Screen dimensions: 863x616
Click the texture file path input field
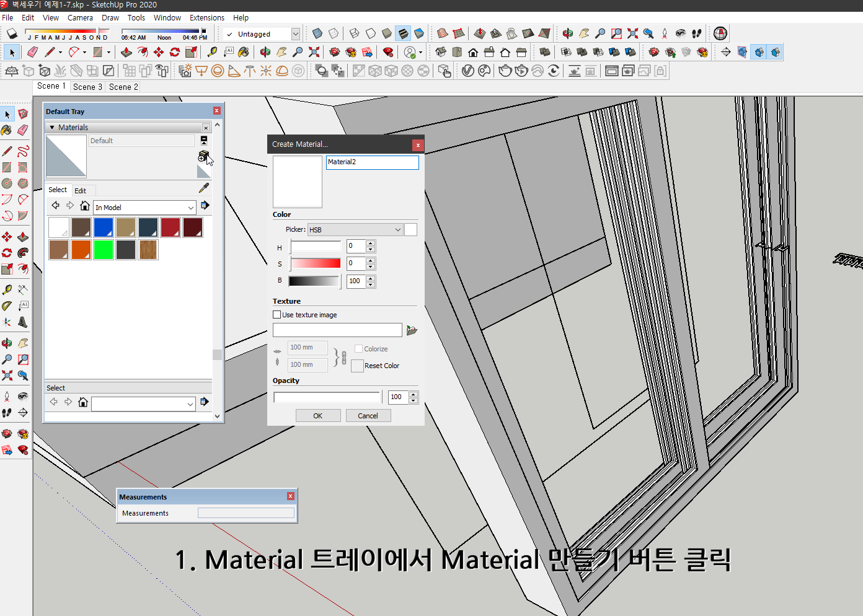(337, 330)
